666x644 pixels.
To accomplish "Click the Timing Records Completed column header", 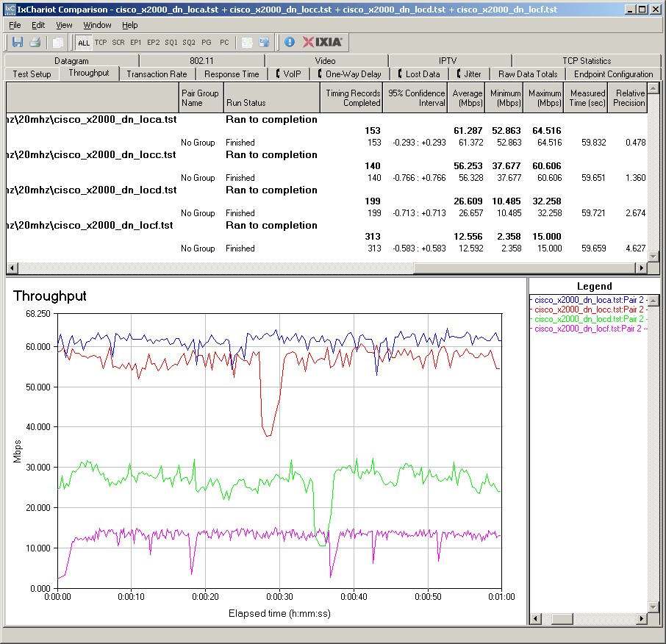I will coord(351,98).
